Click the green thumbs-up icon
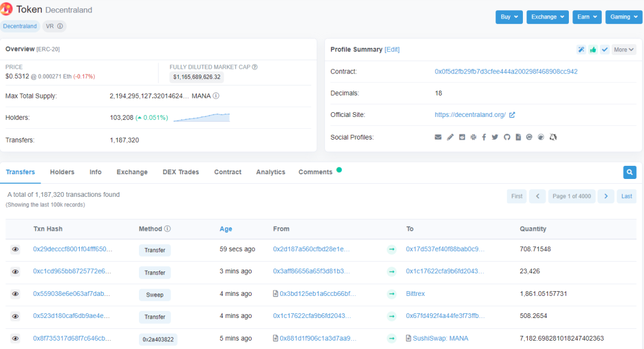The image size is (644, 349). (593, 50)
